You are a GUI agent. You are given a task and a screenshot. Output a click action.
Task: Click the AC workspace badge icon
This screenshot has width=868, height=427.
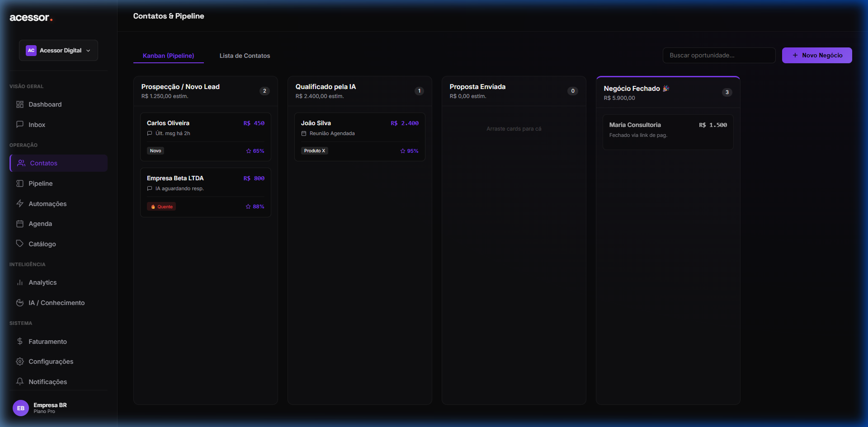click(31, 51)
